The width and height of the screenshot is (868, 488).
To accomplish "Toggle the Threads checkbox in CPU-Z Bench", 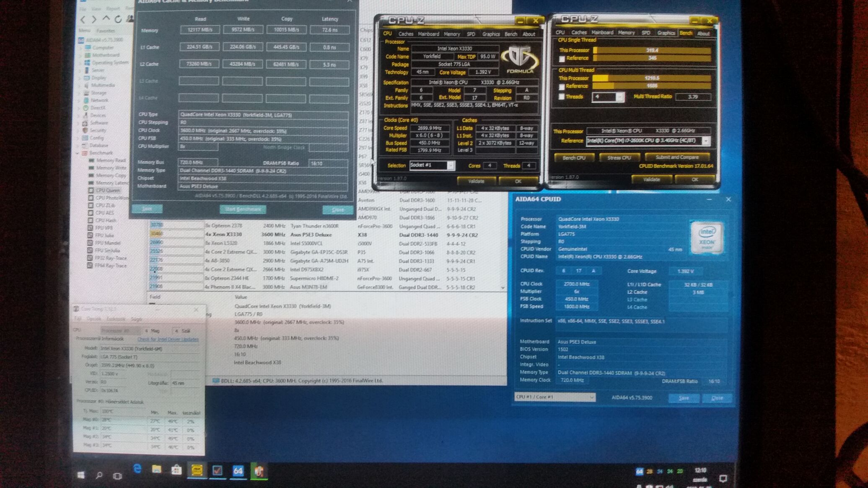I will click(x=562, y=97).
